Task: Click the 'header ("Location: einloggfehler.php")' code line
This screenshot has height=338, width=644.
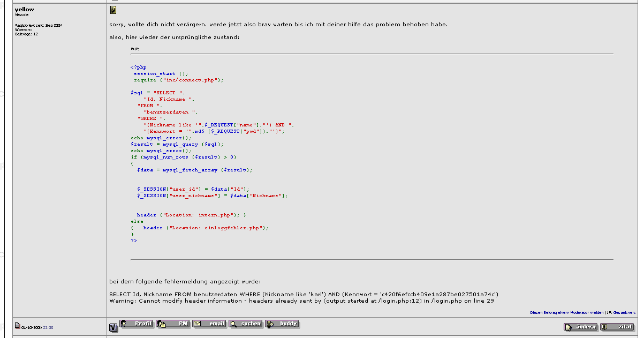Action: tap(206, 228)
